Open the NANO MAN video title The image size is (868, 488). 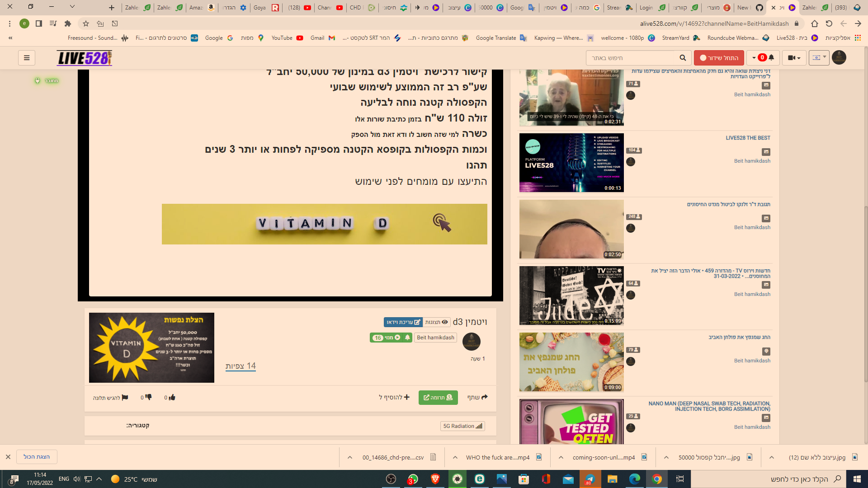pyautogui.click(x=709, y=406)
